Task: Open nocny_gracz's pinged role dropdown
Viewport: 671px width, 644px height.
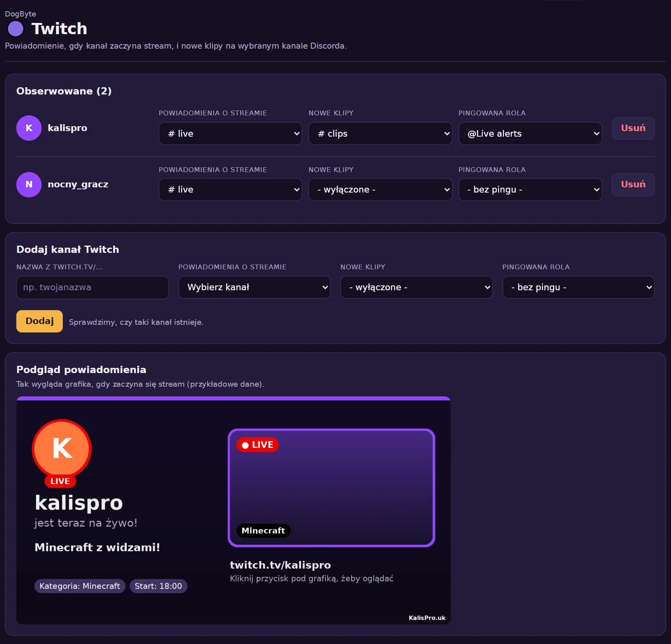Action: click(x=530, y=190)
